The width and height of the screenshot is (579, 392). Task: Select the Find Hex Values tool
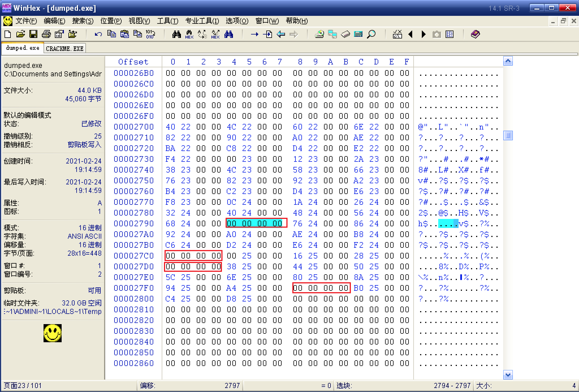pos(189,34)
